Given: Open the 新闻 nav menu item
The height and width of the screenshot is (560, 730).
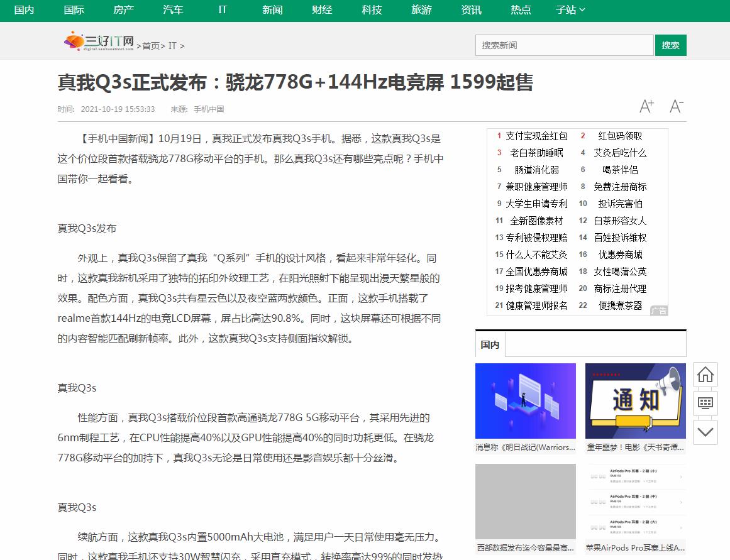Looking at the screenshot, I should point(272,10).
